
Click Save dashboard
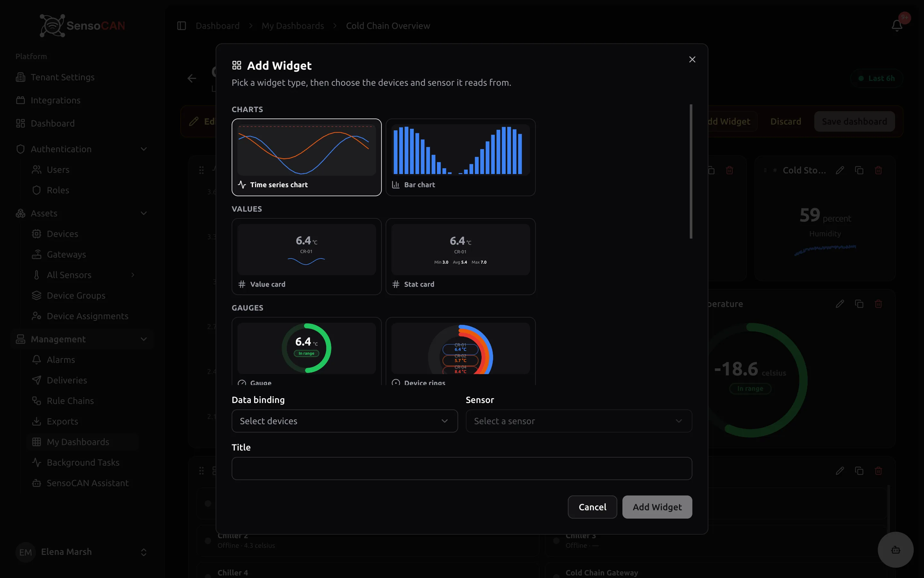point(854,122)
